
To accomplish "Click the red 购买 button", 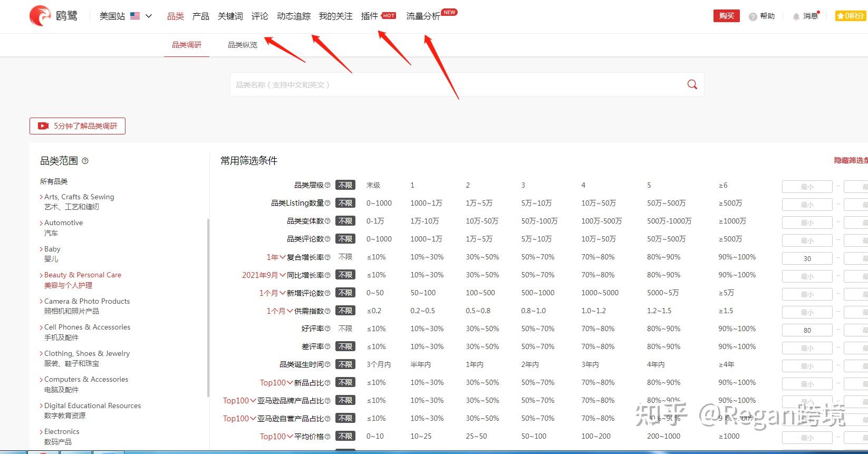I will [727, 16].
